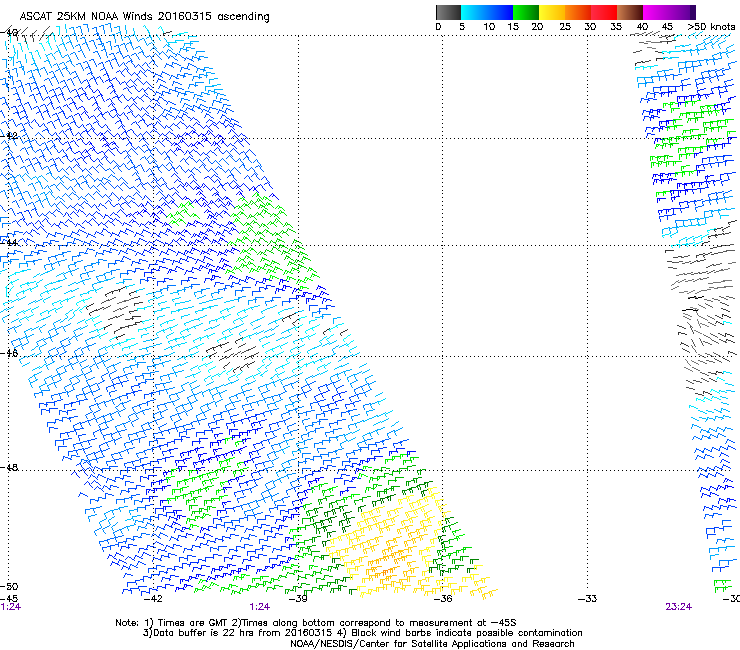Image resolution: width=740 pixels, height=650 pixels.
Task: Click the cyan-to-blue 5-15 knots legend segment
Action: (x=487, y=12)
